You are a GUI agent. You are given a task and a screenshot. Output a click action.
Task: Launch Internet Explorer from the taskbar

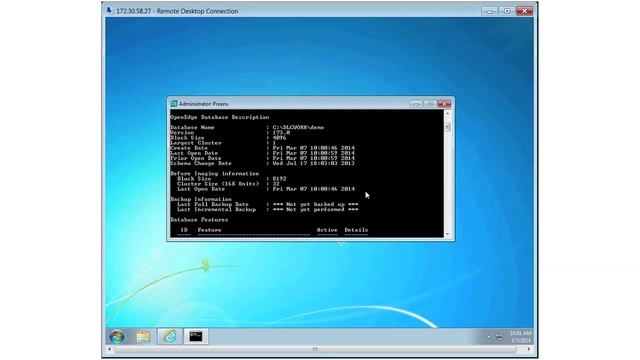coord(170,336)
